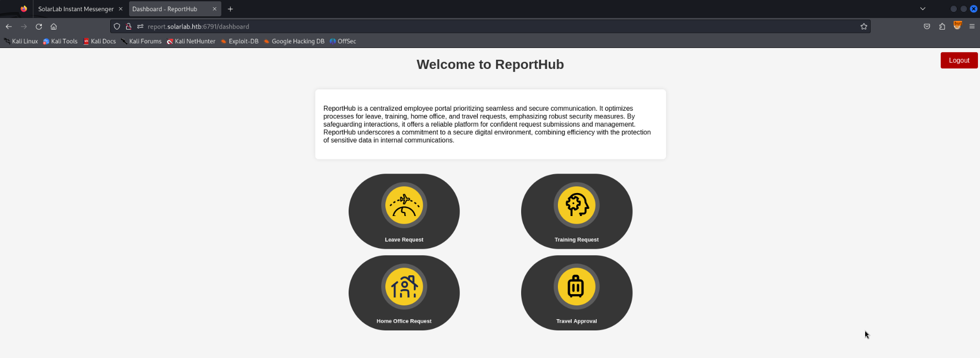Open the Training Request head-gear icon
This screenshot has width=980, height=358.
point(576,205)
